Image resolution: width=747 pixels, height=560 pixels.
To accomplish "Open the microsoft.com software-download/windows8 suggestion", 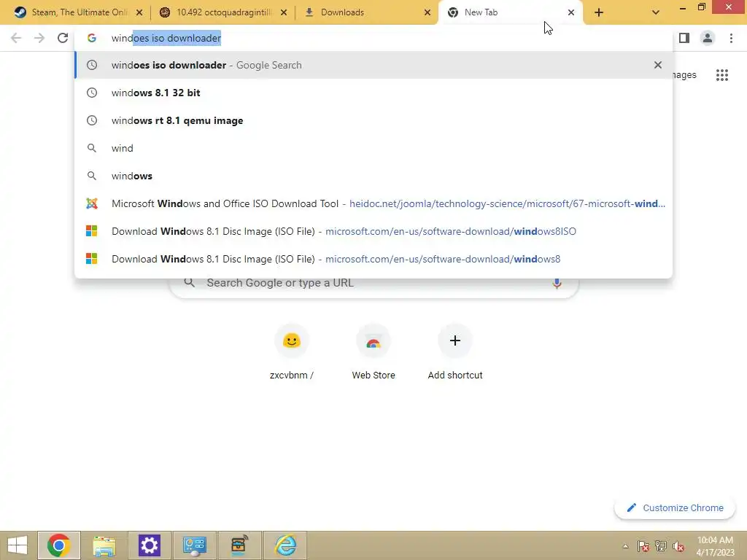I will [x=373, y=259].
